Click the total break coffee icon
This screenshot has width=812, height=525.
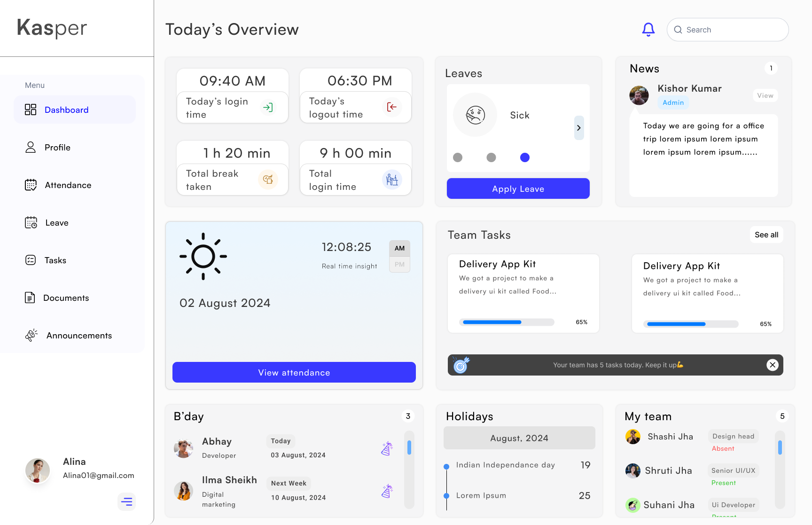tap(268, 179)
